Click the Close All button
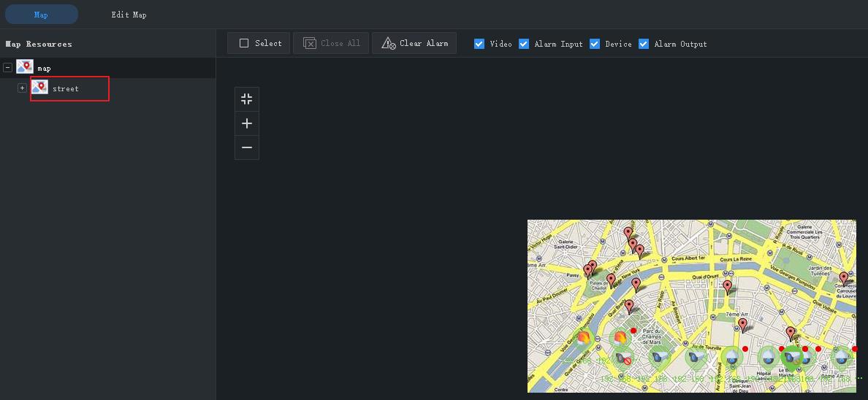This screenshot has height=400, width=868. pyautogui.click(x=331, y=43)
